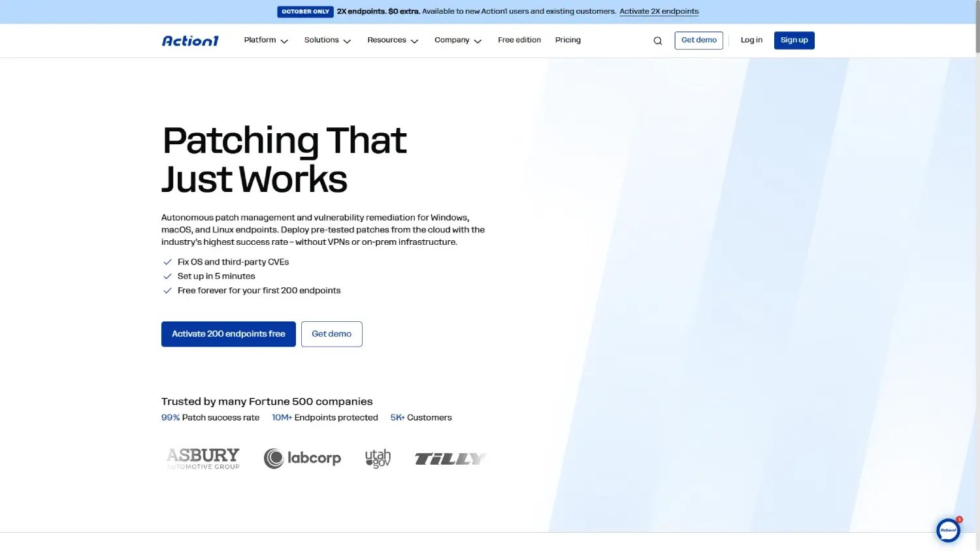The image size is (980, 551).
Task: Expand the Company dropdown menu
Action: 458,40
